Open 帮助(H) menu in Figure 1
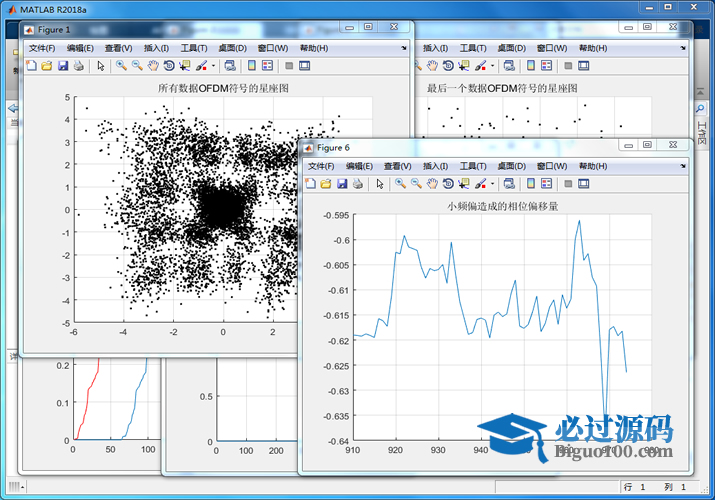 (314, 48)
